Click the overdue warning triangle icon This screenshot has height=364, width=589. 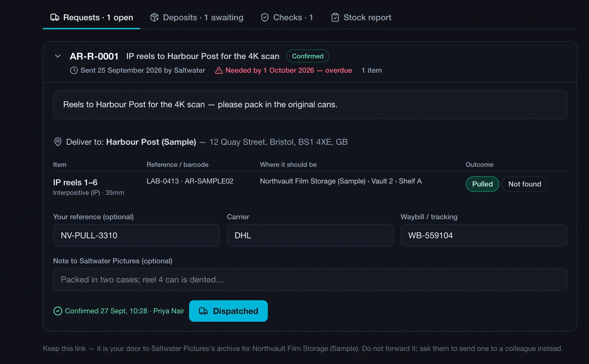coord(219,70)
